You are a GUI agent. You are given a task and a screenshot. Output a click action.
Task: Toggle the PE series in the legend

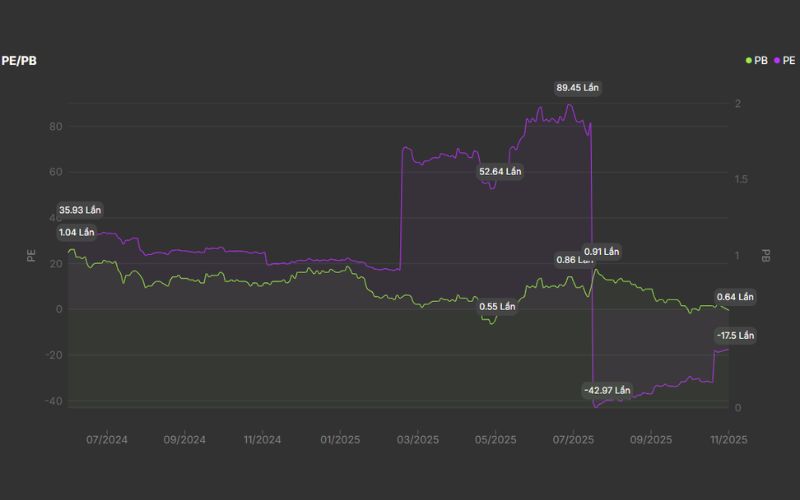(786, 61)
